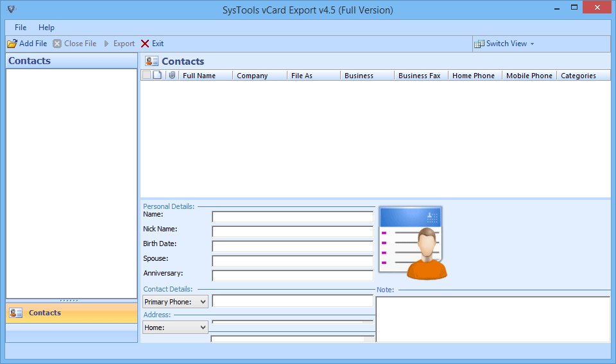Click the Contacts card icon in main header
This screenshot has height=364, width=616.
click(151, 61)
